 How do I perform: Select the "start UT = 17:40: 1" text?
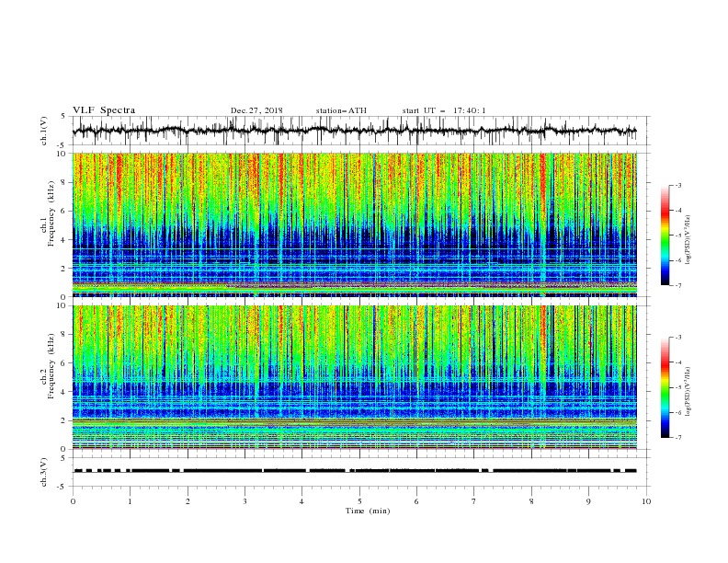(x=444, y=110)
